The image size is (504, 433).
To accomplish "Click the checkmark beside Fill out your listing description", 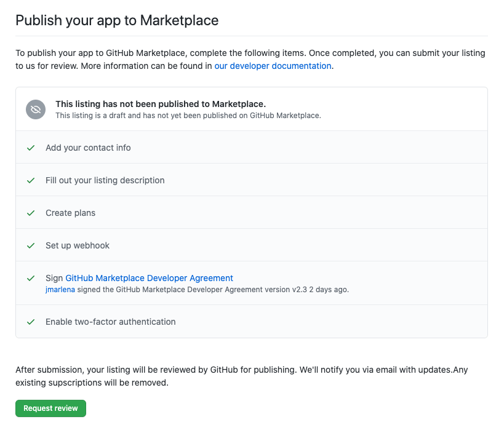I will click(x=31, y=181).
